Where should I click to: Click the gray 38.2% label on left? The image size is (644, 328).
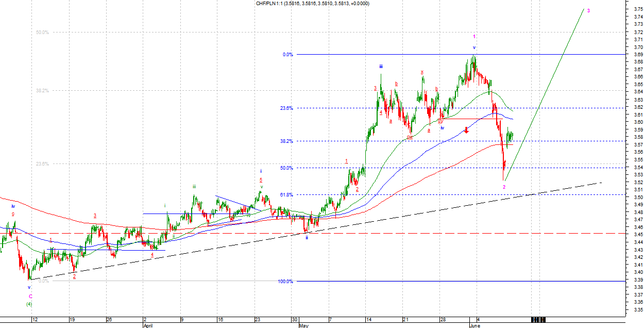(42, 91)
